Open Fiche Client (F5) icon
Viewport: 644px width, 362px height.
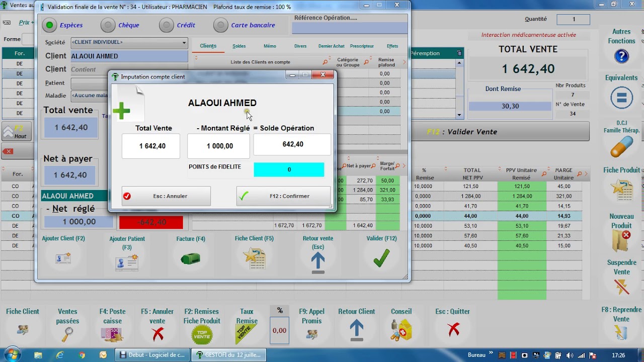pyautogui.click(x=254, y=258)
